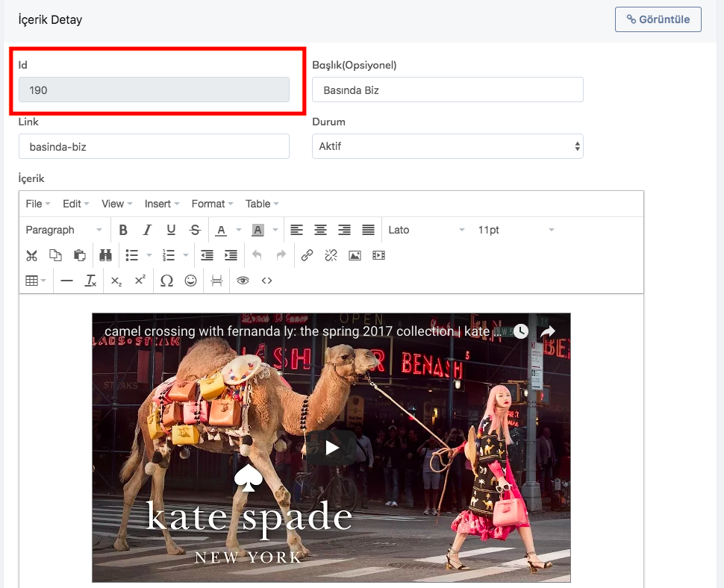Toggle strikethrough text formatting
Screen dimensions: 724x588
(195, 230)
